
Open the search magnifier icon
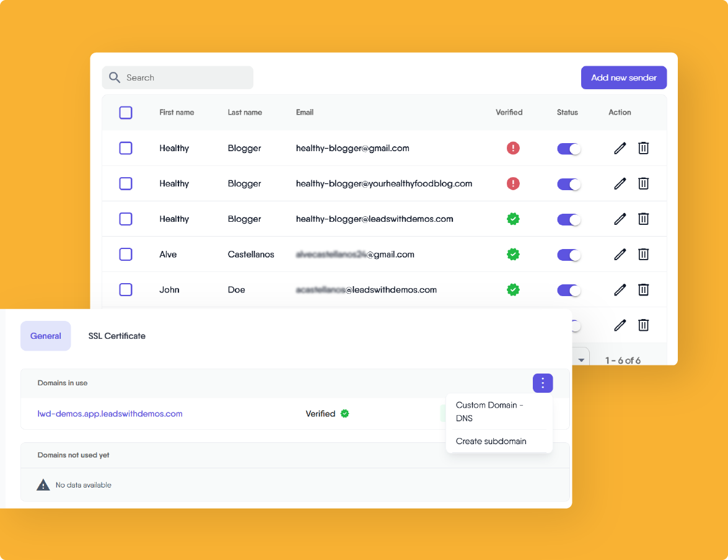115,77
